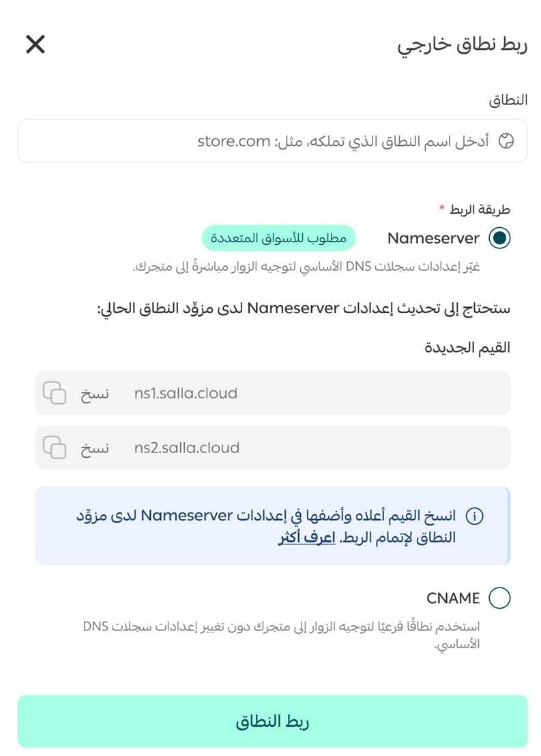Image resolution: width=541 pixels, height=756 pixels.
Task: Select the ns2.salla.cloud value text
Action: (x=187, y=448)
